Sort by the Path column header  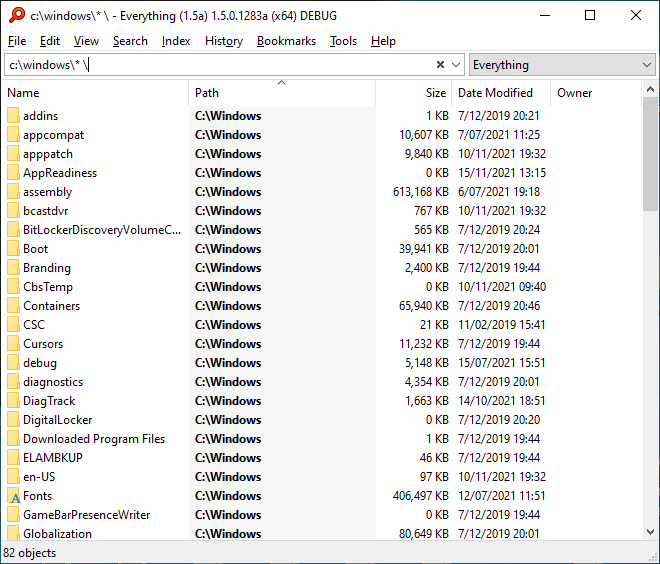tap(282, 93)
